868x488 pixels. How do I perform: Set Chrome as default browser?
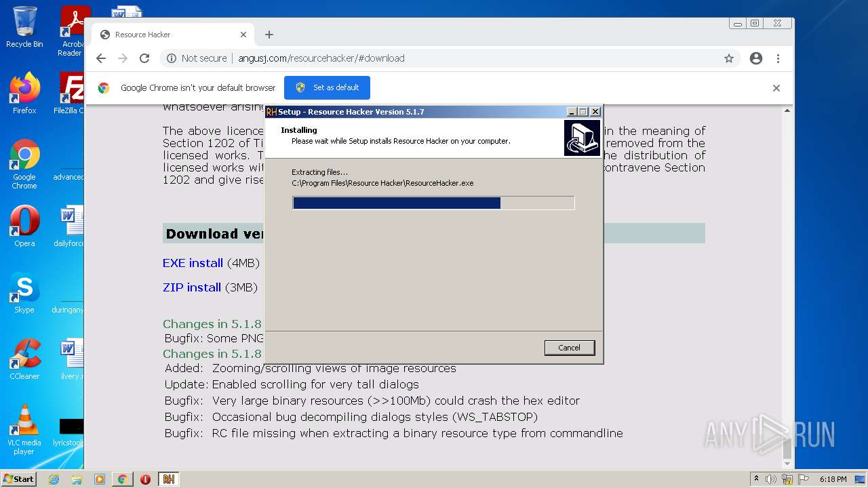(x=327, y=87)
